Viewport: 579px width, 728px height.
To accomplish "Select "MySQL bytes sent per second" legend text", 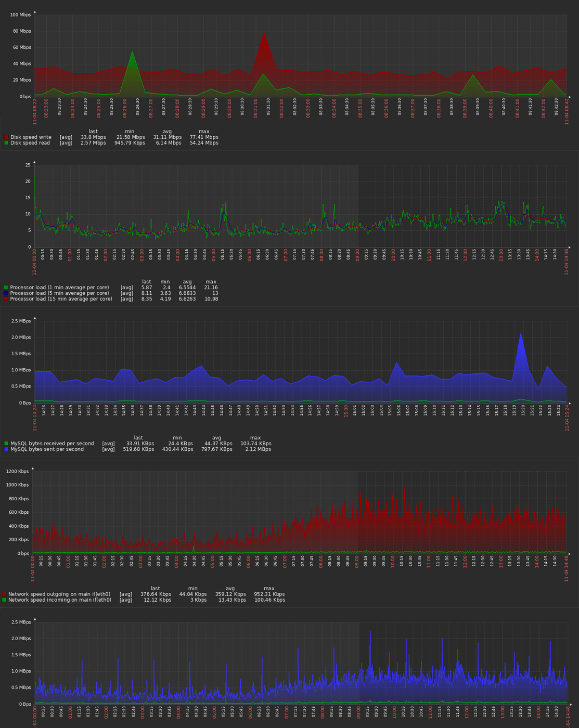I will pos(47,449).
